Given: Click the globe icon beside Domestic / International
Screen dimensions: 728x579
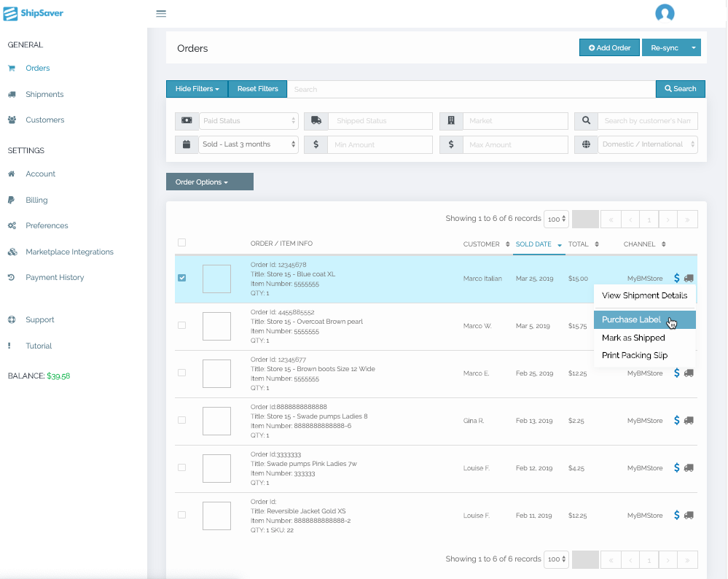Looking at the screenshot, I should 586,144.
